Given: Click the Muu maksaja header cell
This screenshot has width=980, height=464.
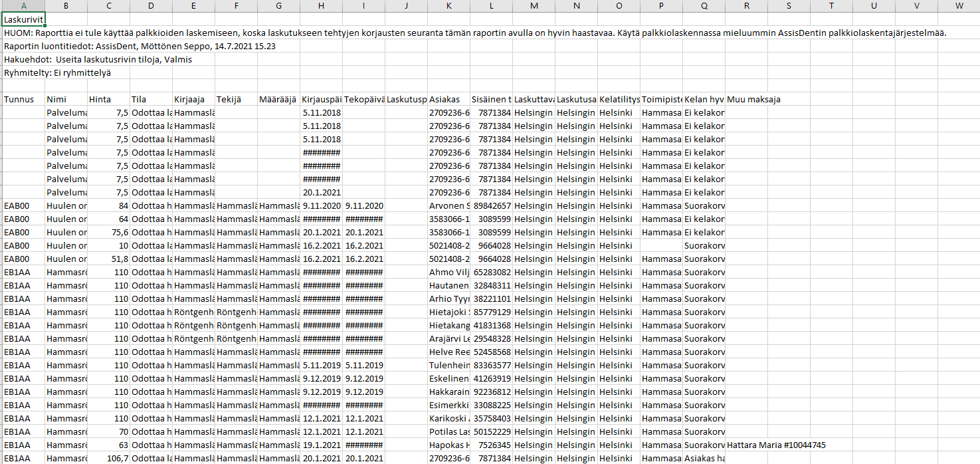Looking at the screenshot, I should [x=753, y=99].
